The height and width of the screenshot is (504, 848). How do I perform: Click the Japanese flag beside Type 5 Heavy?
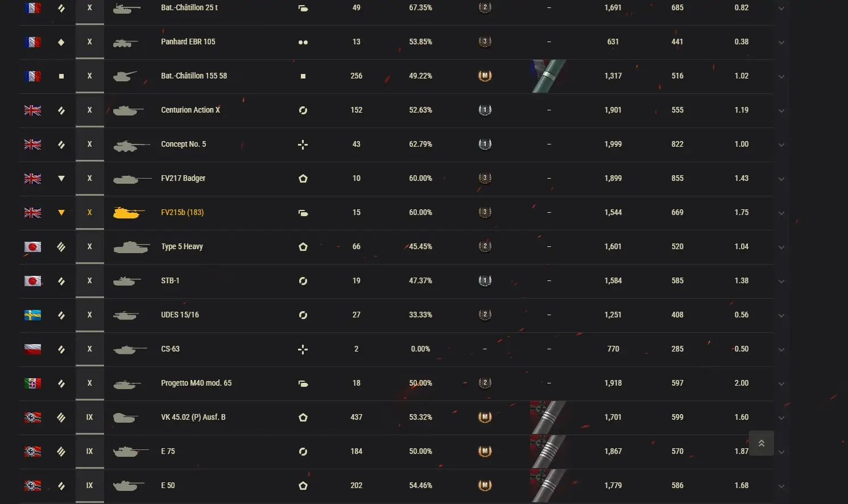(32, 246)
